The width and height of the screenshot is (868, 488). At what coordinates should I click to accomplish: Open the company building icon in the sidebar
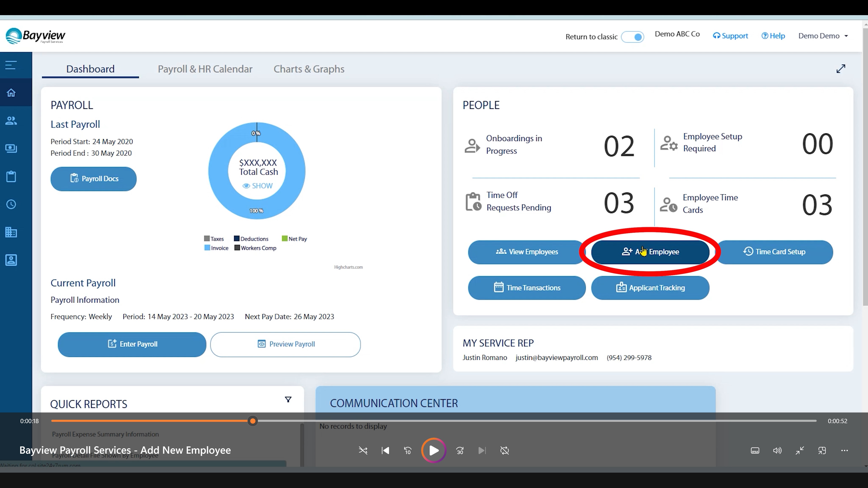[11, 232]
